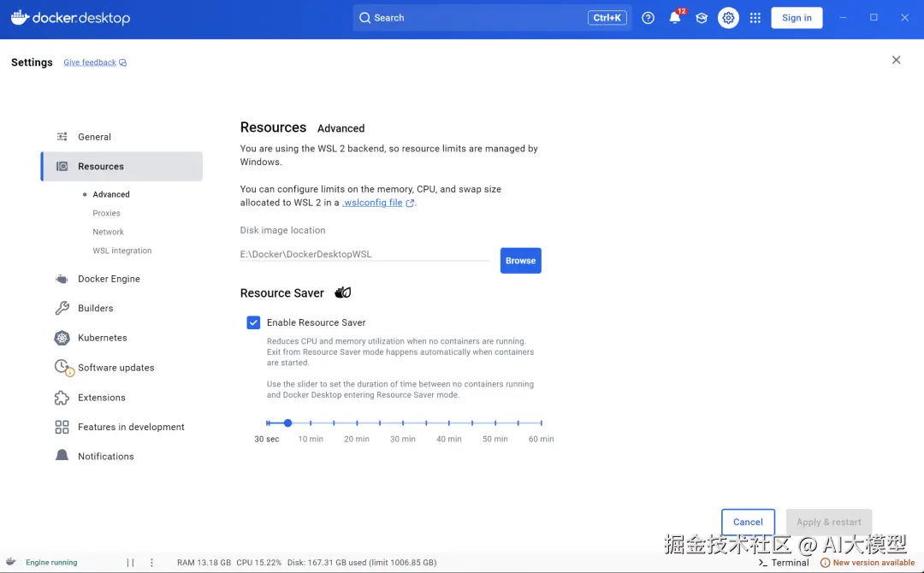The image size is (924, 573).
Task: Open the Give feedback link
Action: (x=90, y=62)
